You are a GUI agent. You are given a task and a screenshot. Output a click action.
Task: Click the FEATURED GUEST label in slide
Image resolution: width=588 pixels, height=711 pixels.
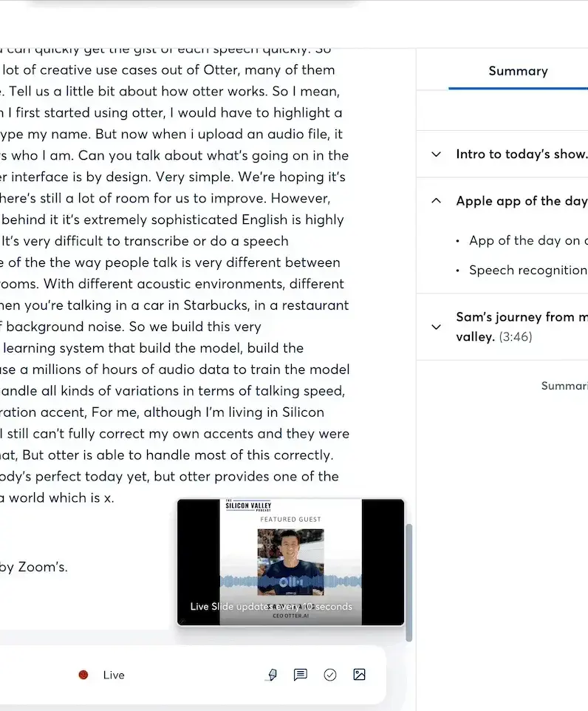(290, 519)
